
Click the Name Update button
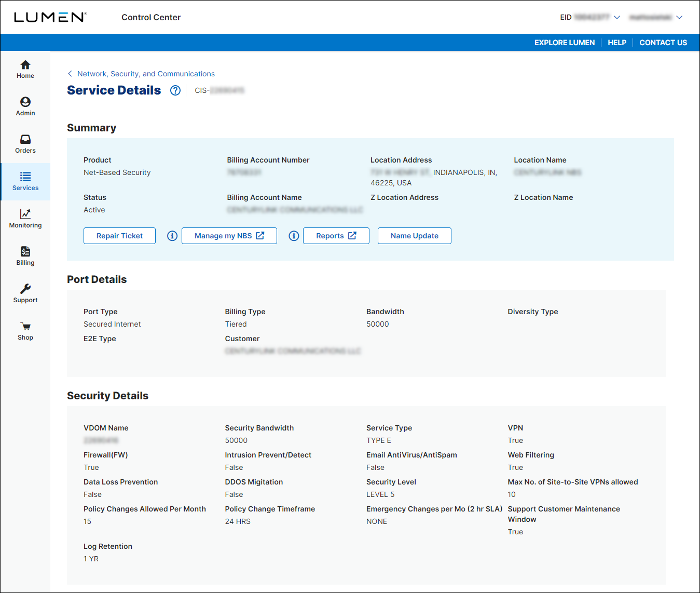415,236
